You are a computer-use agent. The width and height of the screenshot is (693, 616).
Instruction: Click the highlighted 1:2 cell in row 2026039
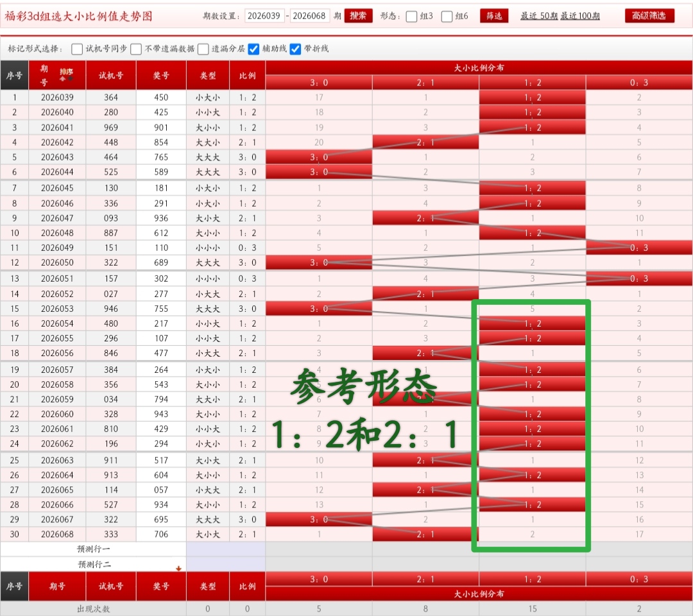(x=532, y=98)
